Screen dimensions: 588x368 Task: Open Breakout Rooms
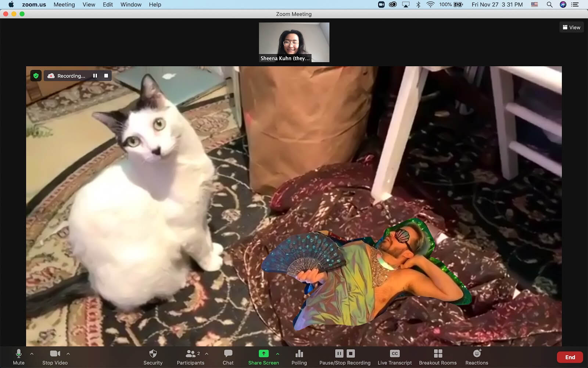[x=438, y=357]
